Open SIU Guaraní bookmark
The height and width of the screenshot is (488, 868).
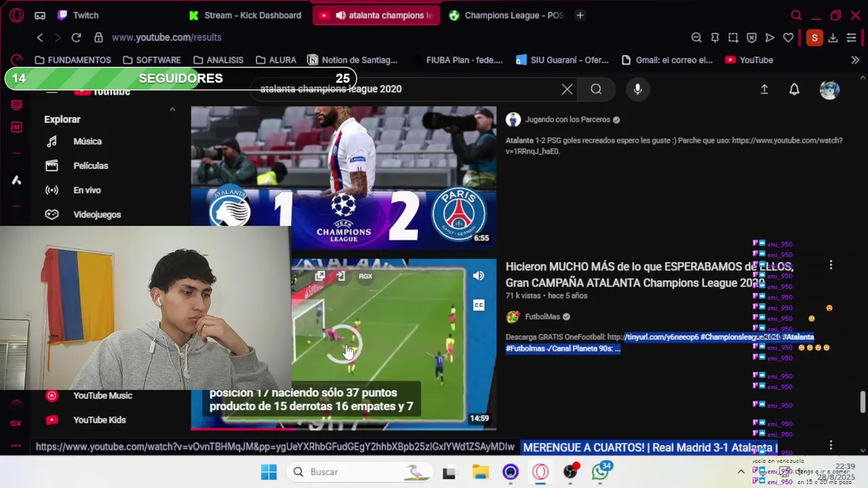click(x=562, y=60)
